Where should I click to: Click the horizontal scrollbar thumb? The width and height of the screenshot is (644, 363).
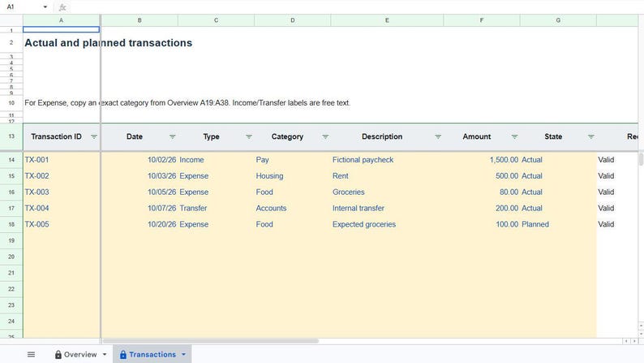tap(210, 341)
